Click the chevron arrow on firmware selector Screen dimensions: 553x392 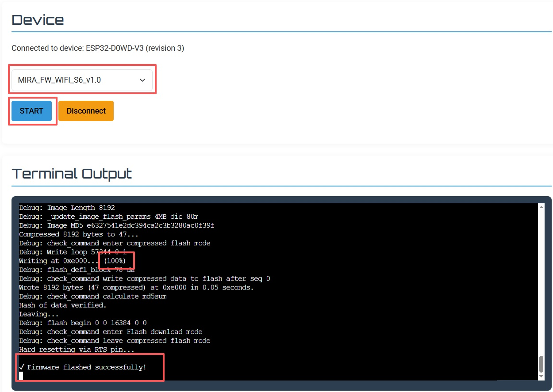[142, 80]
